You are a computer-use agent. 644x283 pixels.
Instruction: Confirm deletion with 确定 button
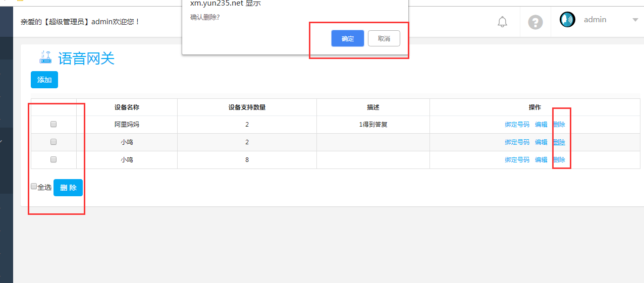[347, 38]
